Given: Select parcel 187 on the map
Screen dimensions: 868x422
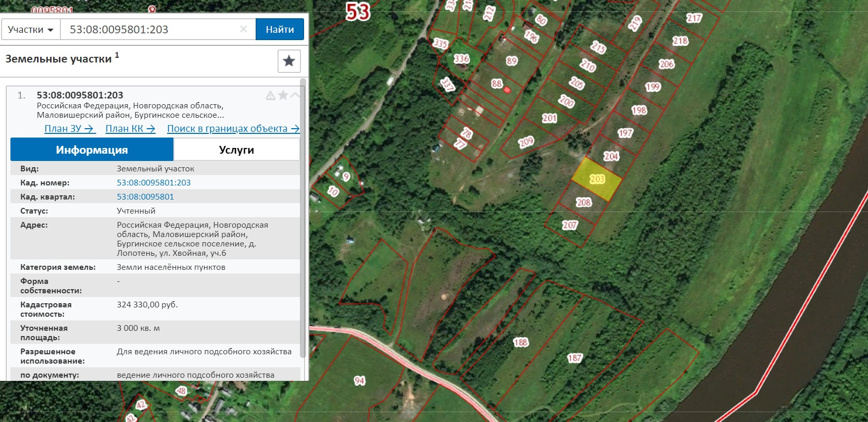Looking at the screenshot, I should click(574, 358).
